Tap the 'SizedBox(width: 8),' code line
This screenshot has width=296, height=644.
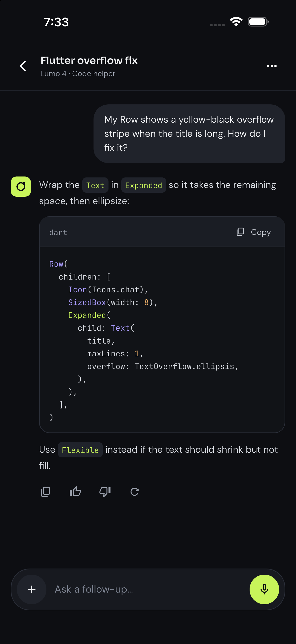(113, 302)
